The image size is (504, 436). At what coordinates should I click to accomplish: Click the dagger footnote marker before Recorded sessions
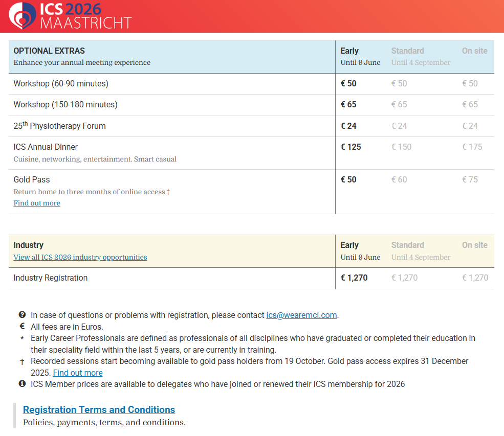point(22,361)
